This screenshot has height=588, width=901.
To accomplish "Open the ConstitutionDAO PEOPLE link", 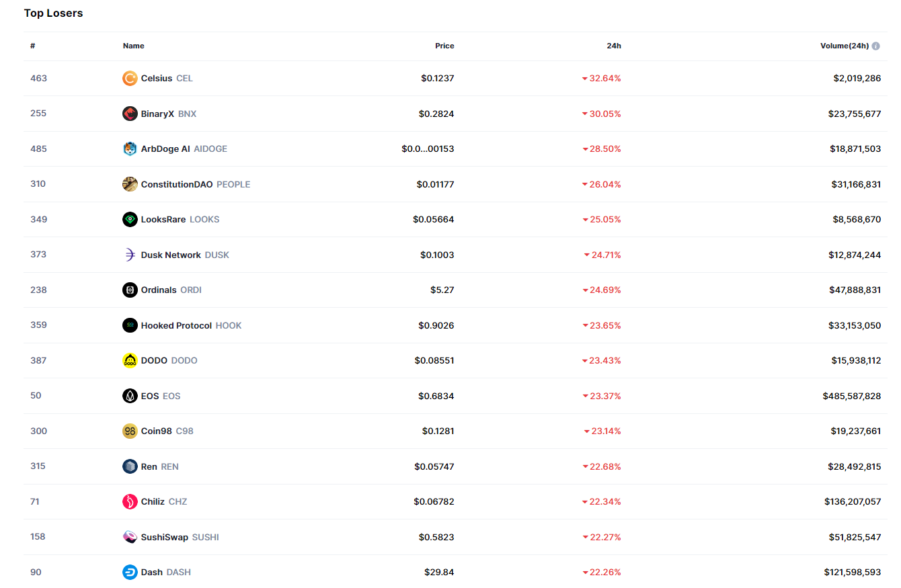I will pyautogui.click(x=195, y=184).
